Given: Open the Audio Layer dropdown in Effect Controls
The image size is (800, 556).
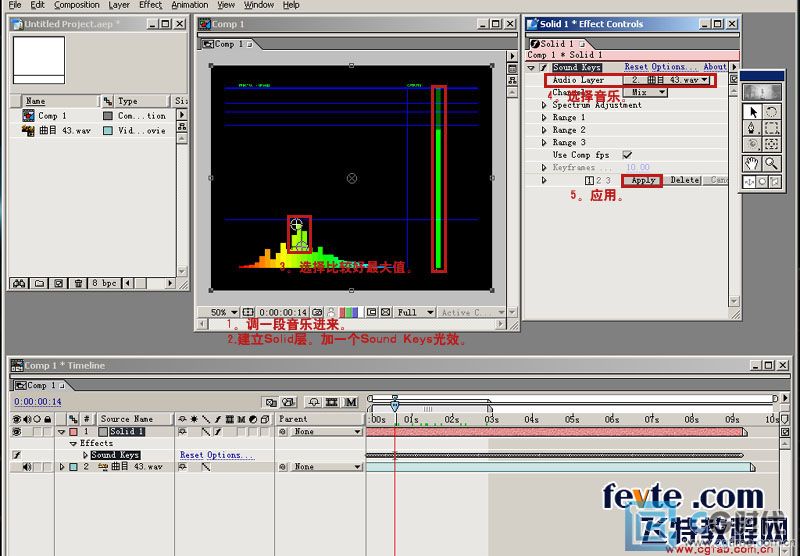Looking at the screenshot, I should (666, 80).
